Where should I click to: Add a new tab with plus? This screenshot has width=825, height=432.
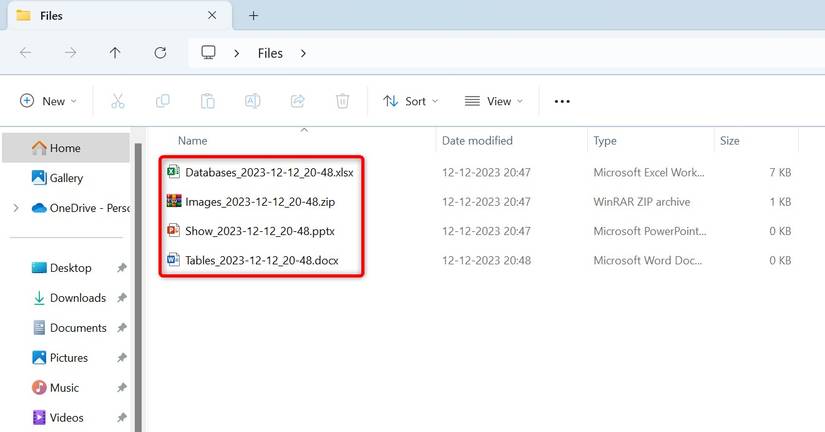(x=253, y=16)
